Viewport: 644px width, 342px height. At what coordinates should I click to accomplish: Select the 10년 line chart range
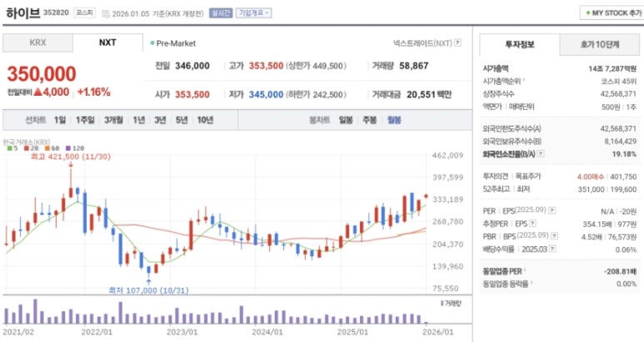(x=205, y=120)
